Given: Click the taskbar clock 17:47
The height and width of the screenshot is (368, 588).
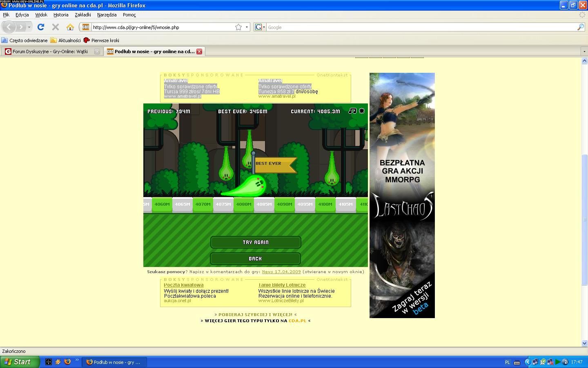Looking at the screenshot, I should [x=577, y=362].
